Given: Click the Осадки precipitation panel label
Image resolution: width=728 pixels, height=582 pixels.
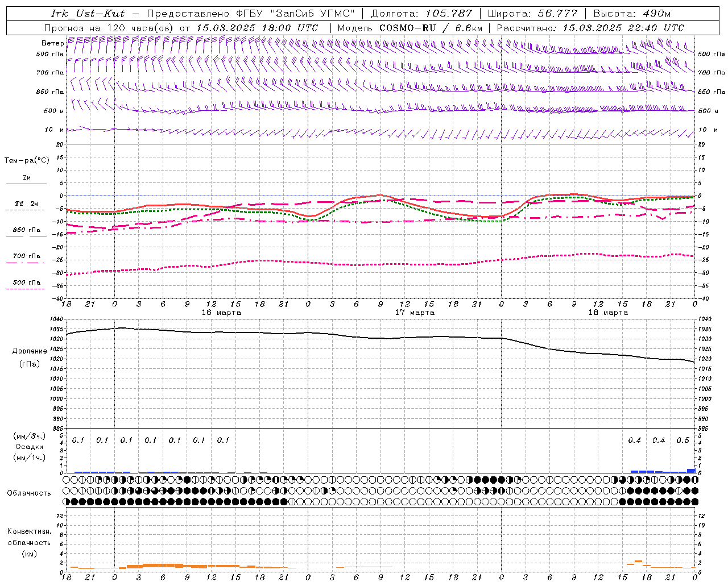Looking at the screenshot, I should coord(29,447).
